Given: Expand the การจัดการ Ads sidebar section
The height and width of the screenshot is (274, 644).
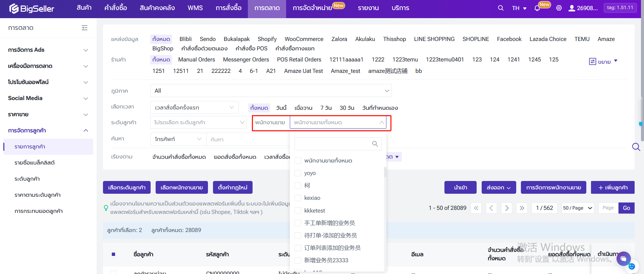Looking at the screenshot, I should (48, 50).
